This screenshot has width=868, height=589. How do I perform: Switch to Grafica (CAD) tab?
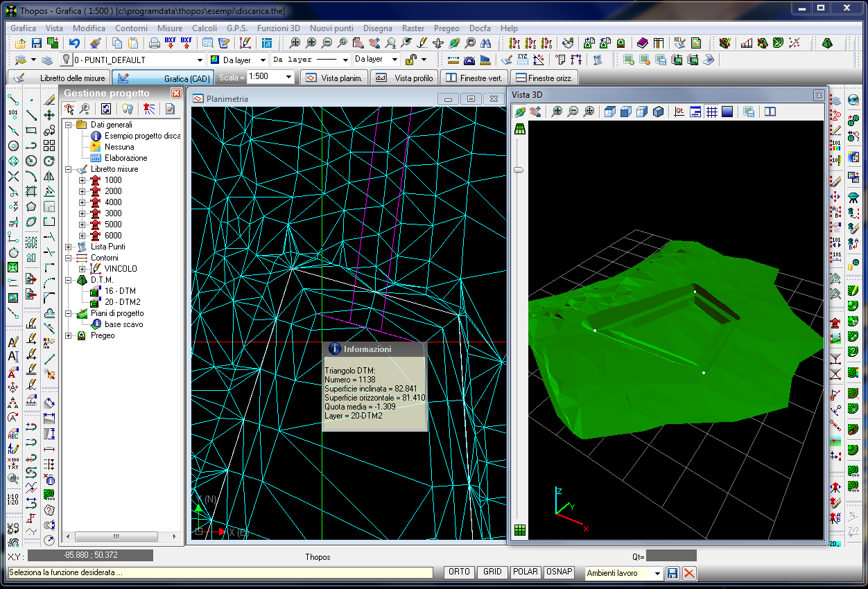click(x=164, y=78)
